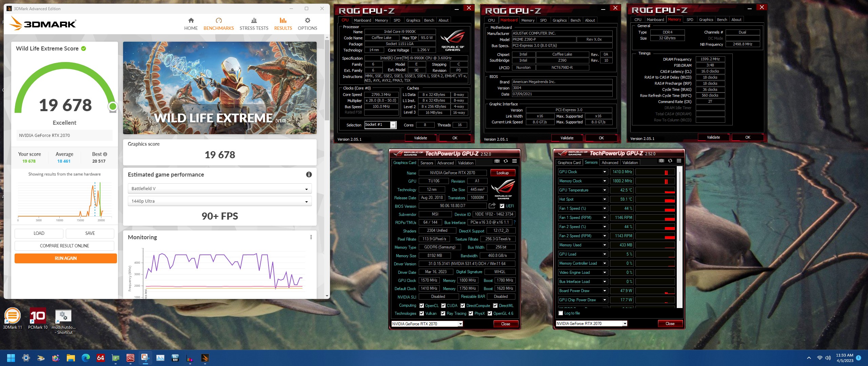Click camera icon in GPU-Z Sensors window
Screen dimensions: 868x366
coord(661,161)
